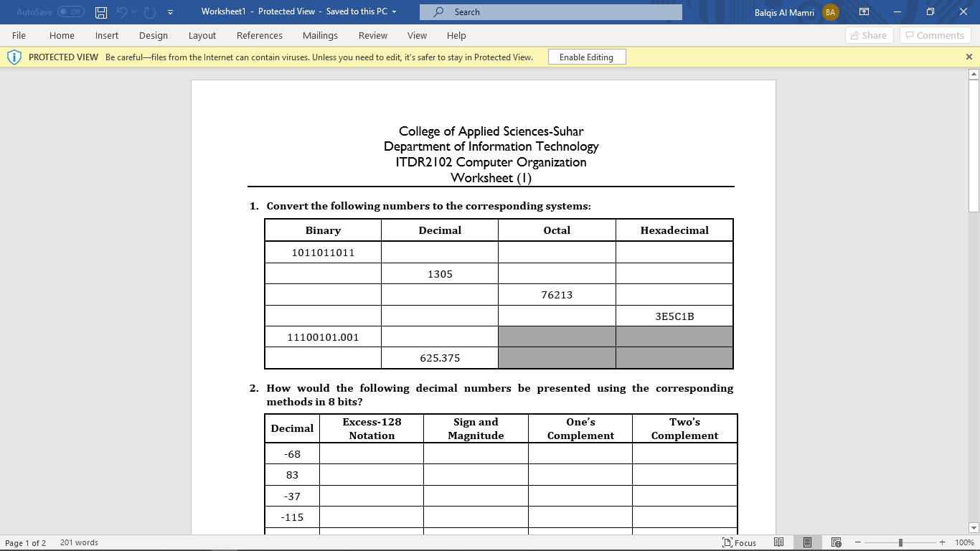The height and width of the screenshot is (551, 980).
Task: Select the Save icon on Quick Access Toolbar
Action: click(x=100, y=11)
